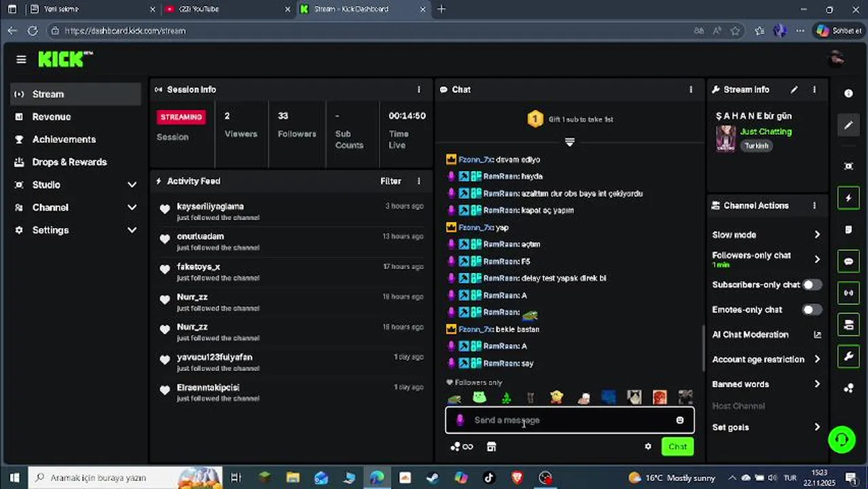This screenshot has width=868, height=489.
Task: Click the three-dots cluster icon in the right rail
Action: point(848,388)
